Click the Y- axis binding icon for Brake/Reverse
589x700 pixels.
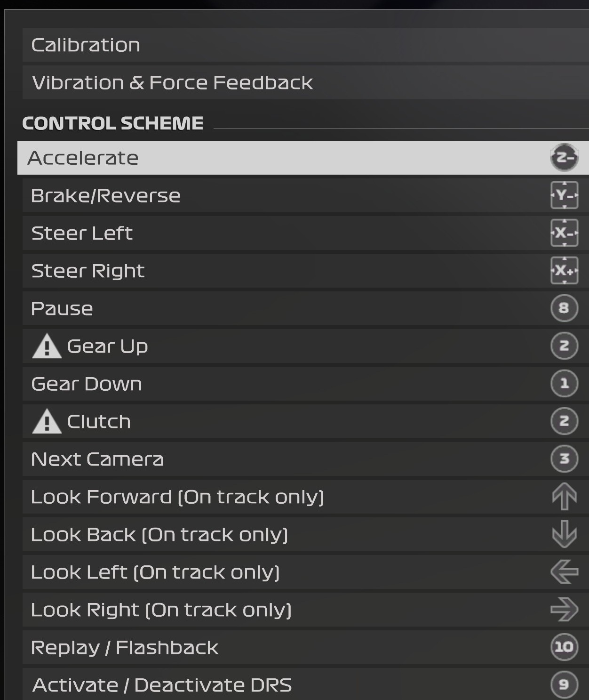[564, 195]
